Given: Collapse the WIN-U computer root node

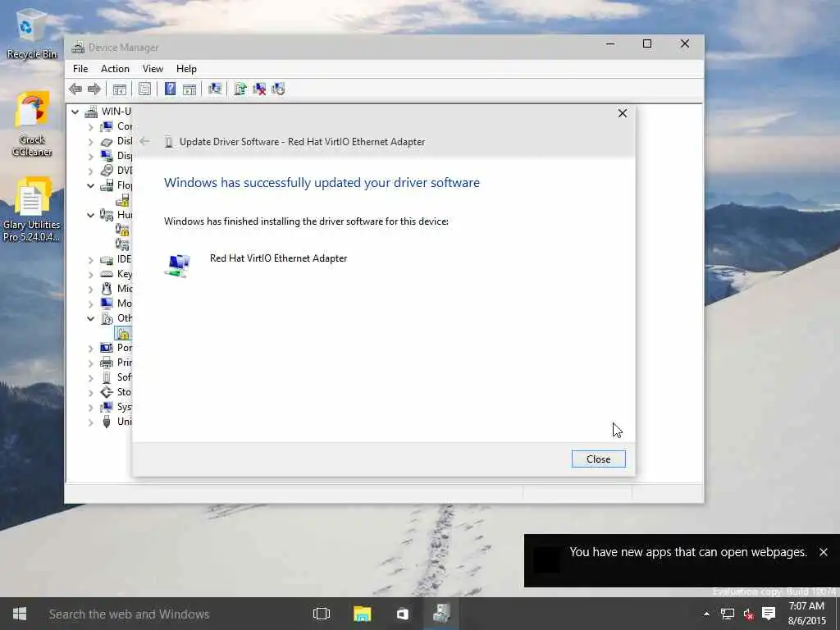Looking at the screenshot, I should pyautogui.click(x=75, y=112).
